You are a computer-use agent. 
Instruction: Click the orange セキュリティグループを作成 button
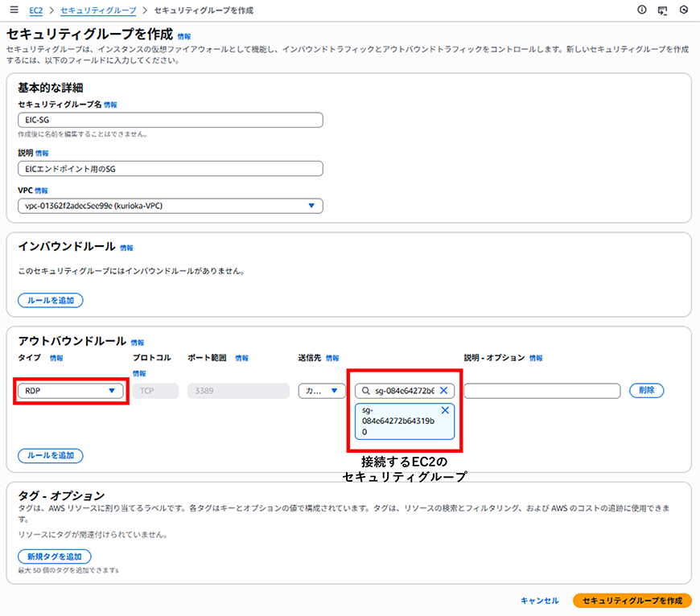pos(632,600)
